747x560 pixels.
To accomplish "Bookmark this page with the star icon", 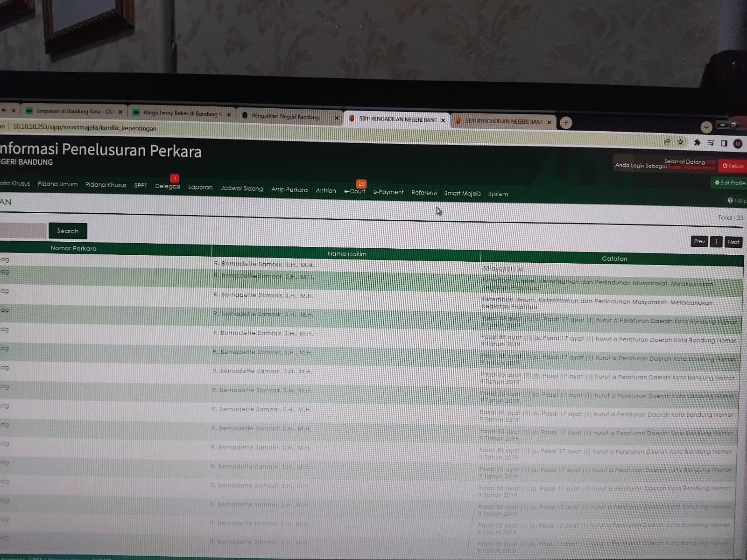I will point(681,142).
